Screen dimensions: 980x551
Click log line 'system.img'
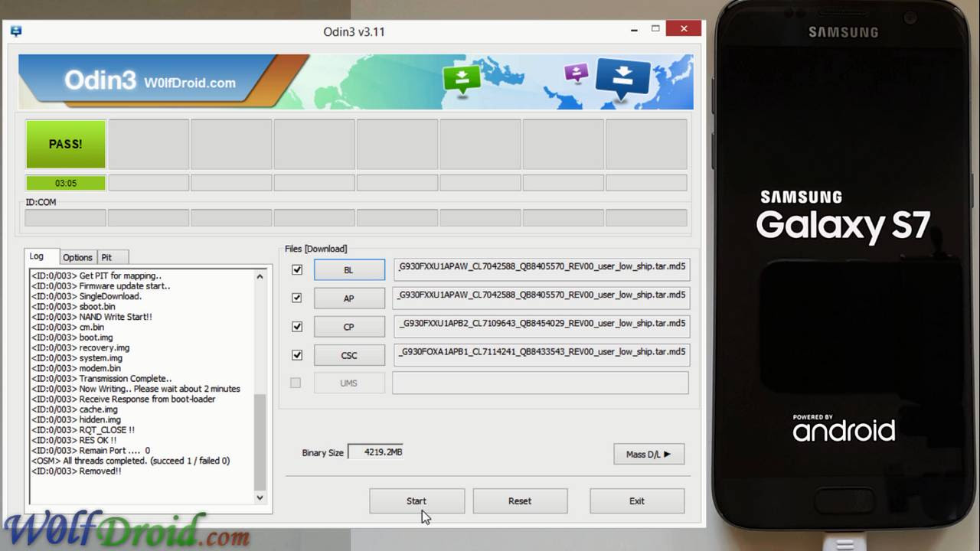coord(77,358)
